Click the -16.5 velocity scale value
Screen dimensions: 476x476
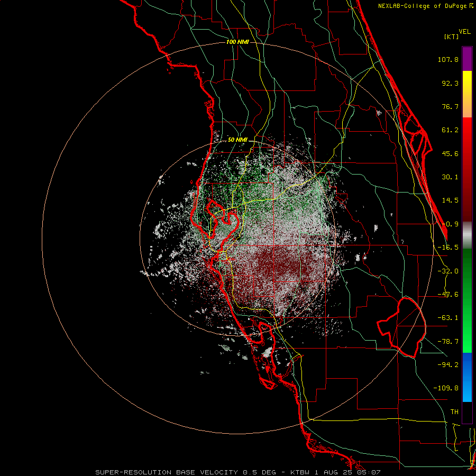click(x=448, y=248)
